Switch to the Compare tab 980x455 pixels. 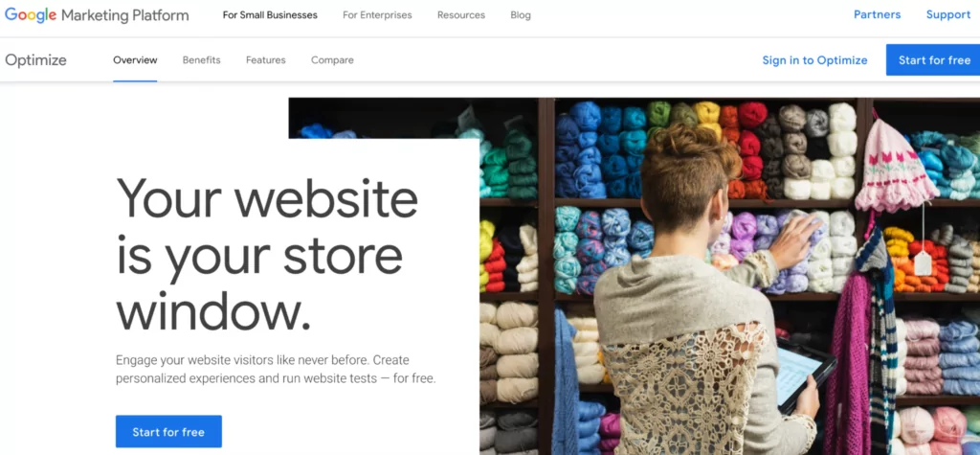(332, 60)
